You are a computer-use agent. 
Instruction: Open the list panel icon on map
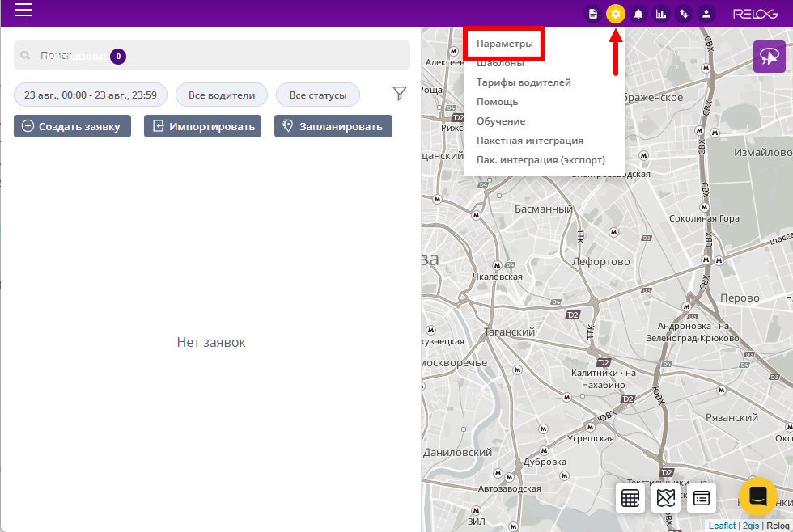click(702, 498)
